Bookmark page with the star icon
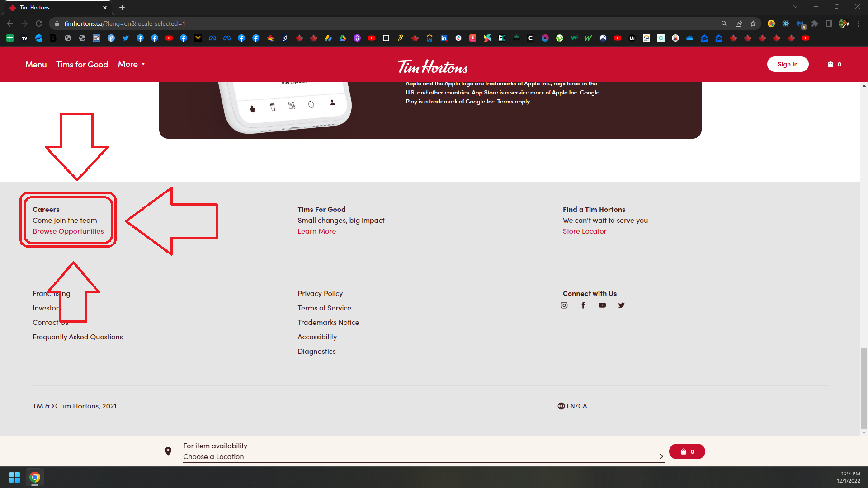868x488 pixels. pyautogui.click(x=753, y=23)
